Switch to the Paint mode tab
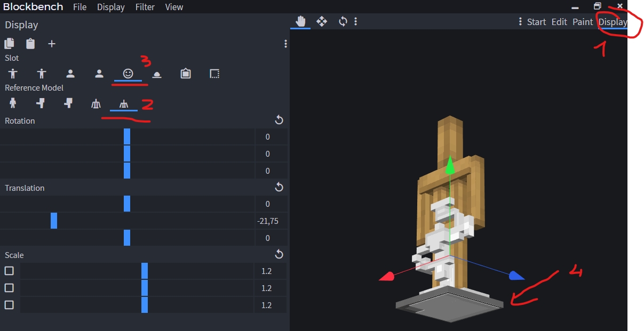Screen dimensions: 644x331 [583, 22]
